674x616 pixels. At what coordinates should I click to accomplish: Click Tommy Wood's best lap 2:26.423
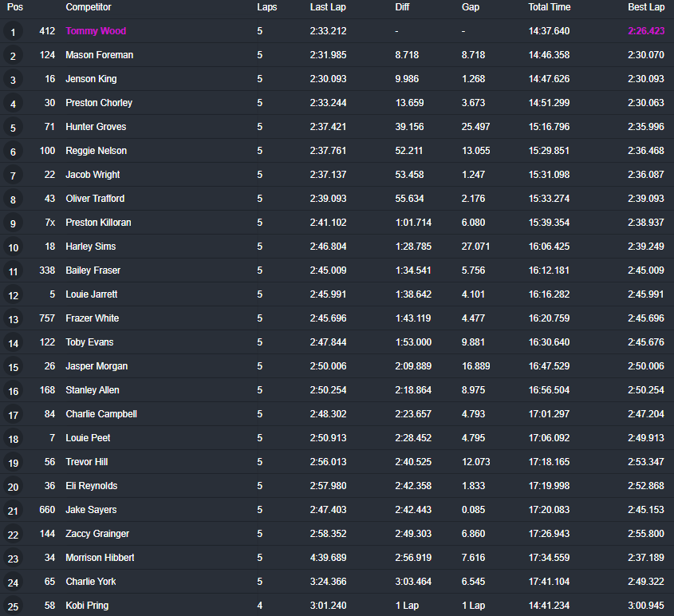(x=644, y=31)
